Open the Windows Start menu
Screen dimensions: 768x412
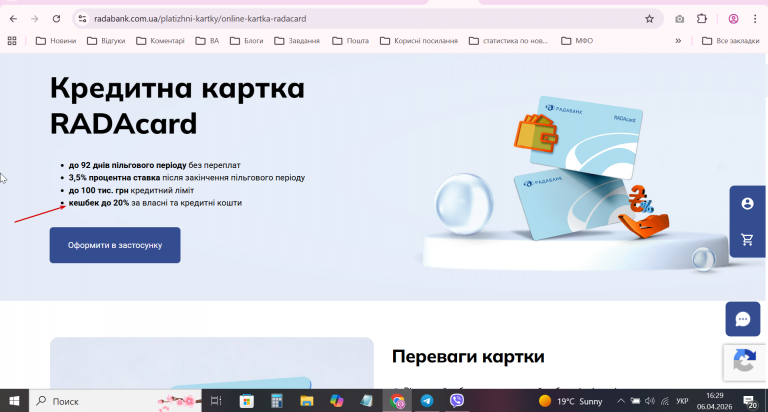[14, 401]
